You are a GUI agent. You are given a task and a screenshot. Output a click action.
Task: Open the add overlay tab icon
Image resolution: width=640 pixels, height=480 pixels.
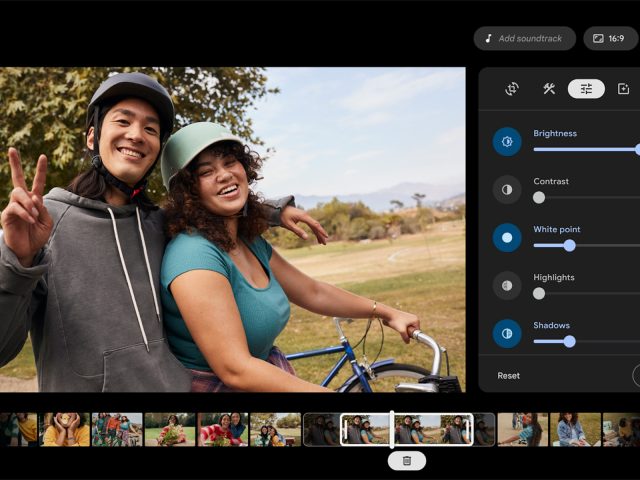coord(624,89)
